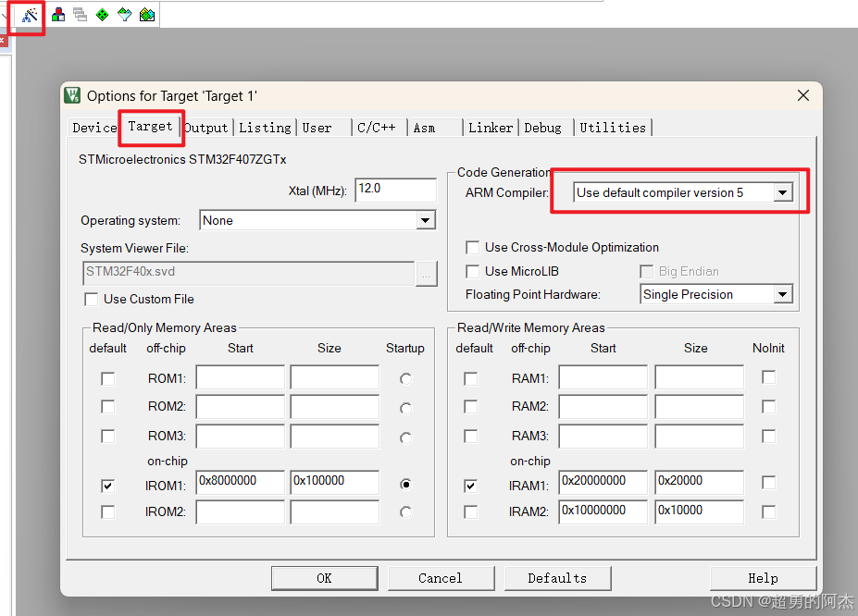Close the Options for Target dialog
The width and height of the screenshot is (858, 616).
click(803, 95)
